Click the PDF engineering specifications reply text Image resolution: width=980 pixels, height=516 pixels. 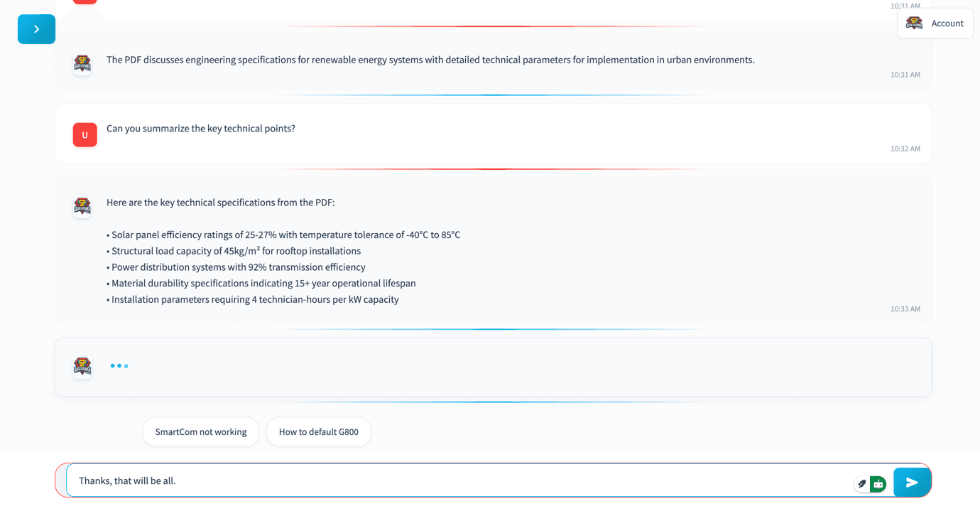(x=430, y=60)
